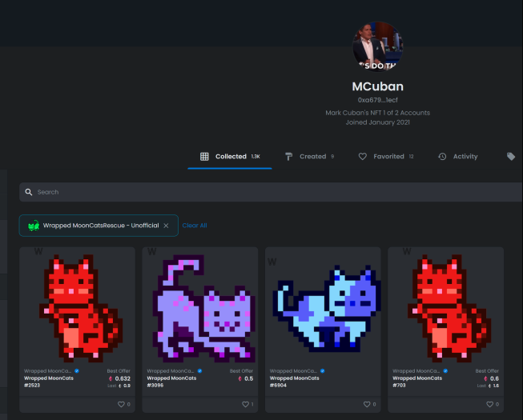Click verified badge on #703 card
Image resolution: width=523 pixels, height=420 pixels.
445,371
